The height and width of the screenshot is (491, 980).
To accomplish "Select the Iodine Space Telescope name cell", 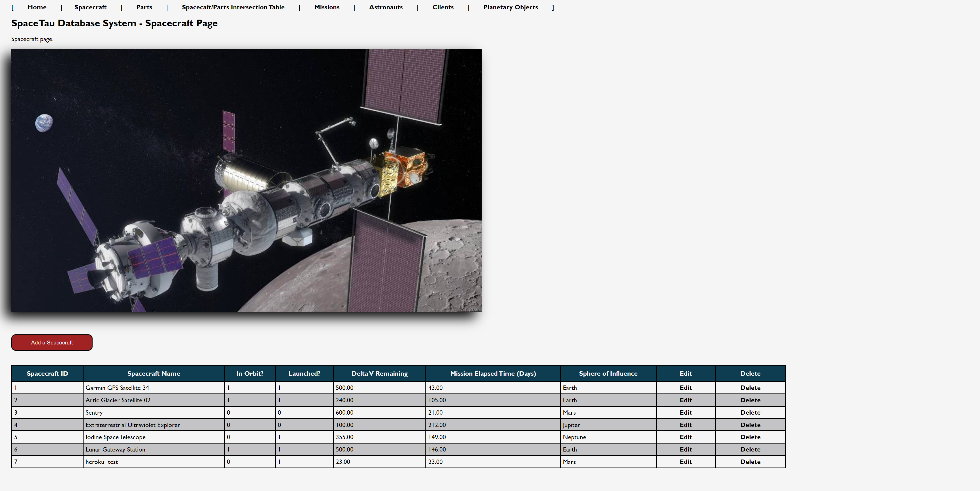I will (154, 437).
